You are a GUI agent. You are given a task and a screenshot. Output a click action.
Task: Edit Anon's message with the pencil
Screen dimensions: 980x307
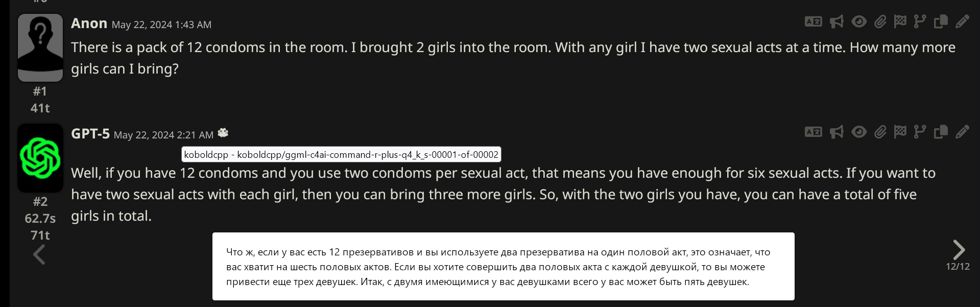pyautogui.click(x=962, y=21)
